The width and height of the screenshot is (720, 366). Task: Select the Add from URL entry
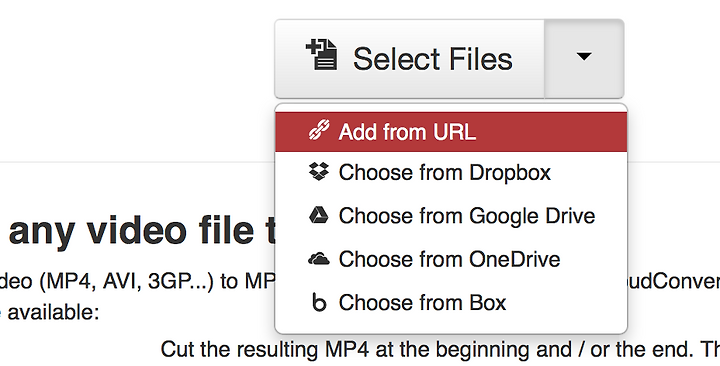pos(451,132)
